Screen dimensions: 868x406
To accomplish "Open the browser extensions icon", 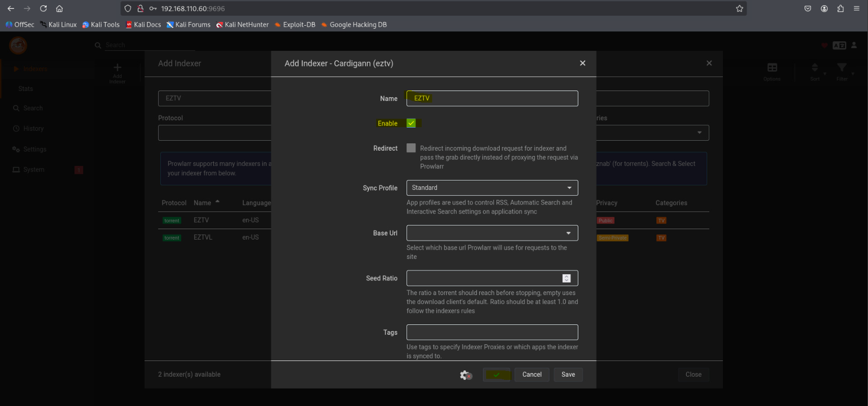I will [x=840, y=8].
